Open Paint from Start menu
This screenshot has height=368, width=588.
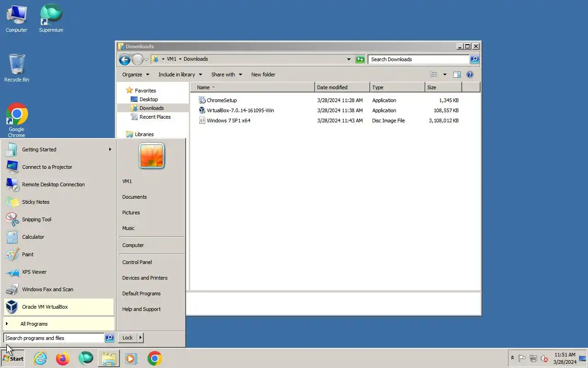tap(59, 254)
